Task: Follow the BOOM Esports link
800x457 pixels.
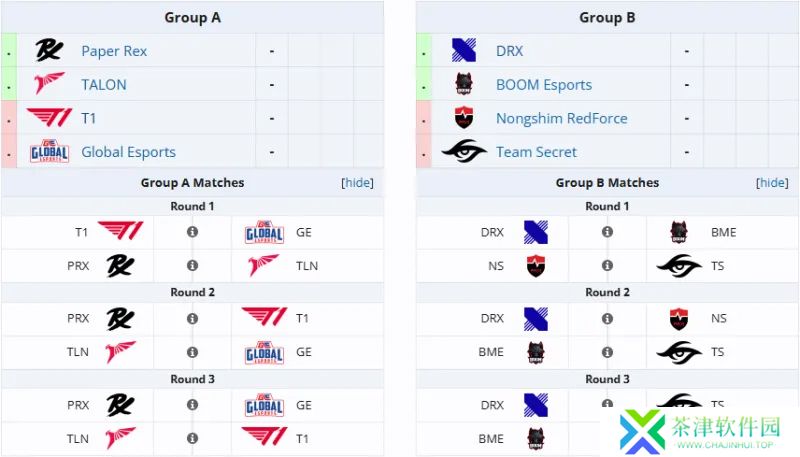Action: [x=544, y=85]
